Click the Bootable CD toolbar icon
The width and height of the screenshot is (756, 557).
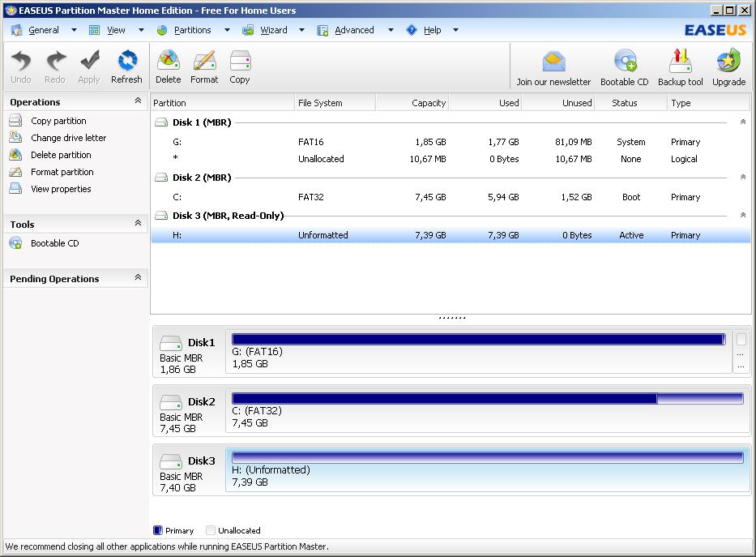[625, 61]
